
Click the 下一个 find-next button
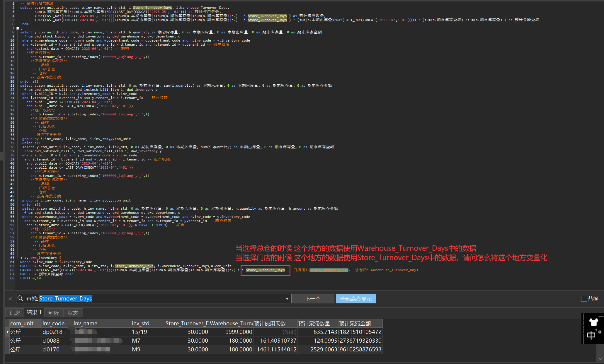313,299
